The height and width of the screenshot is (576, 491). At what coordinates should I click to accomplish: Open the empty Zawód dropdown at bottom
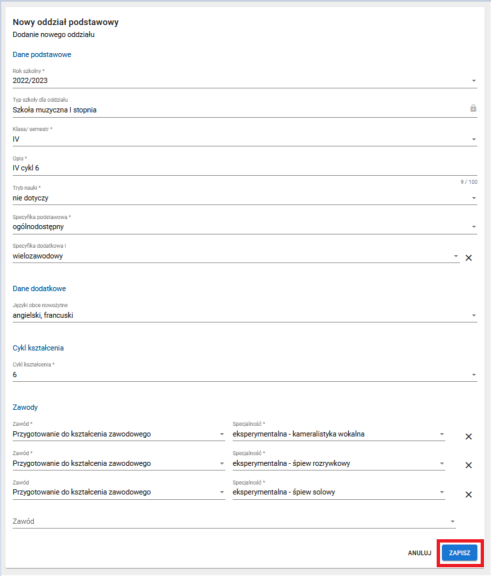click(234, 521)
